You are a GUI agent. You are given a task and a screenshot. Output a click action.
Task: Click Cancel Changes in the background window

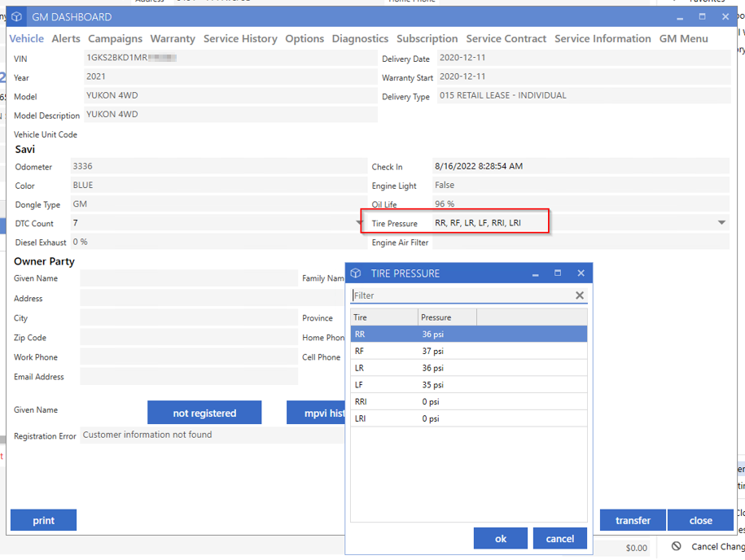[x=718, y=547]
